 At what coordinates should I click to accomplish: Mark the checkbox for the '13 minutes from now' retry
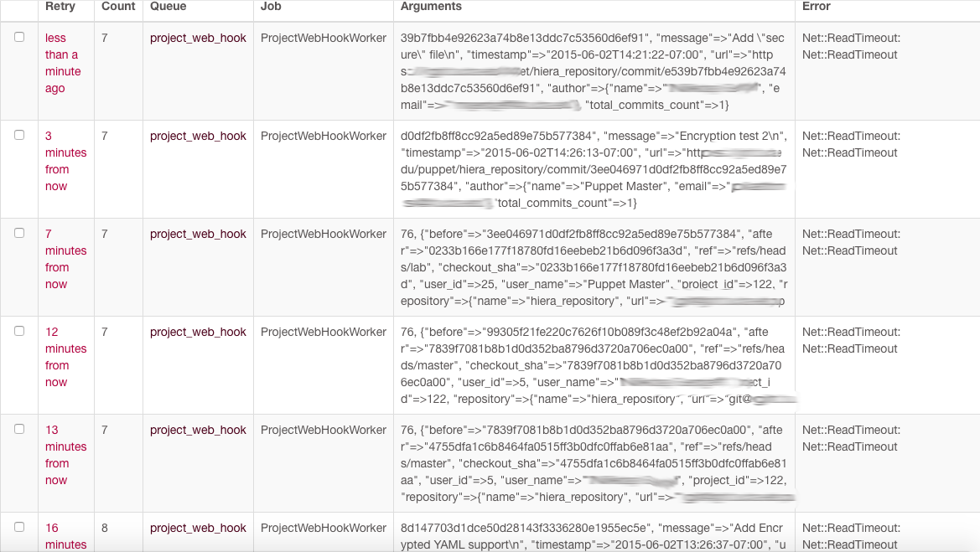point(19,429)
